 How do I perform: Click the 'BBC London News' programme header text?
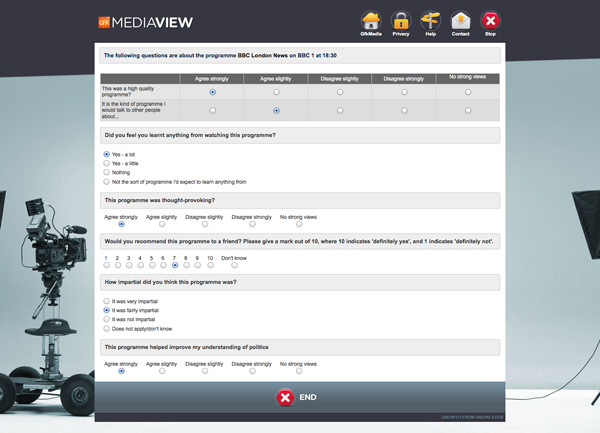262,55
